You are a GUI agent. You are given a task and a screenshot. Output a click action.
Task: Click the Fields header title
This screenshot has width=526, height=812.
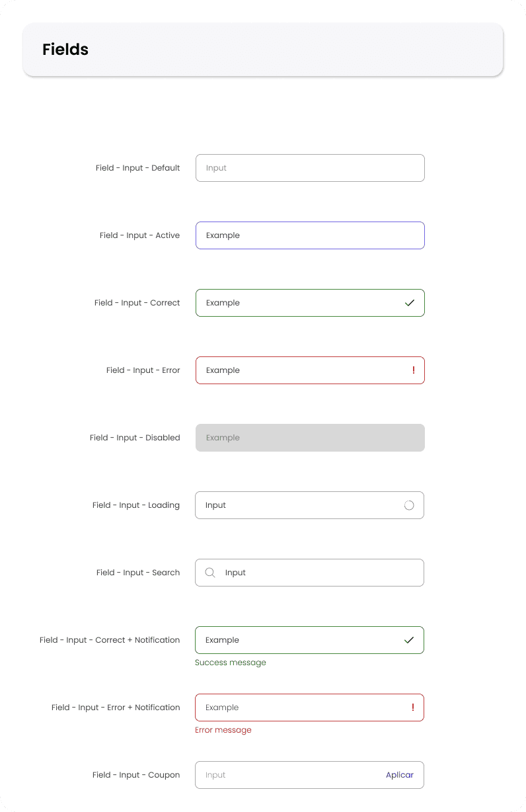point(65,50)
